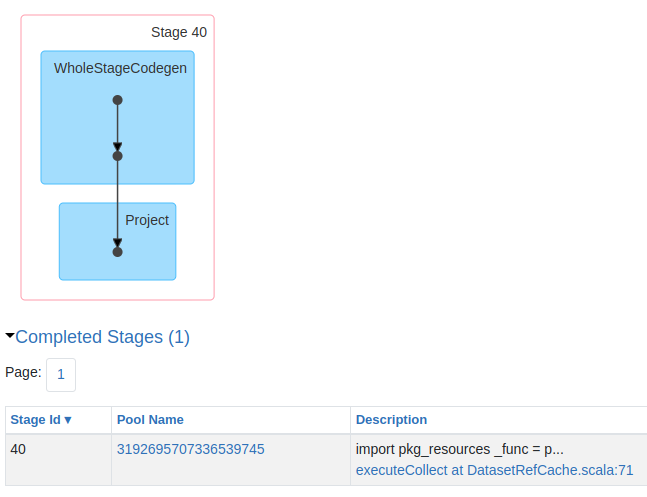Select the WholeStageCodegen cluster label
This screenshot has width=647, height=497.
coord(120,68)
